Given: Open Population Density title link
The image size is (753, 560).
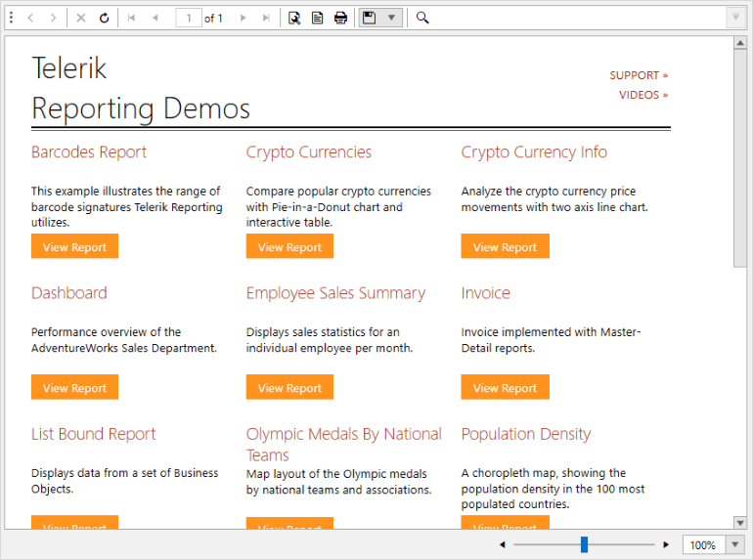Looking at the screenshot, I should tap(526, 434).
